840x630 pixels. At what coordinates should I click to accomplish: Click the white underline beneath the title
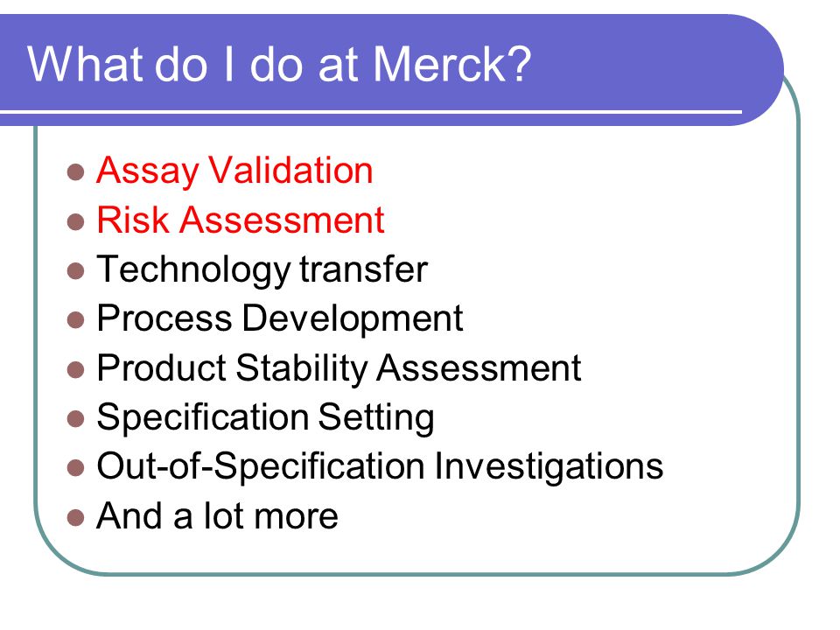(371, 112)
